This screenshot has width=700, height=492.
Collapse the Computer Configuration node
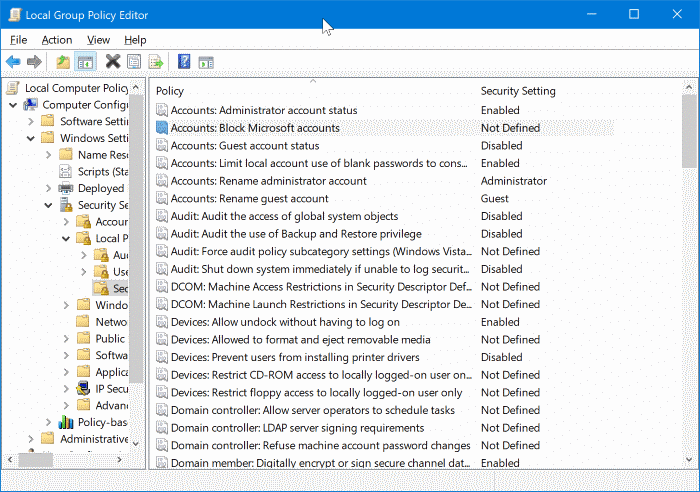click(x=13, y=105)
